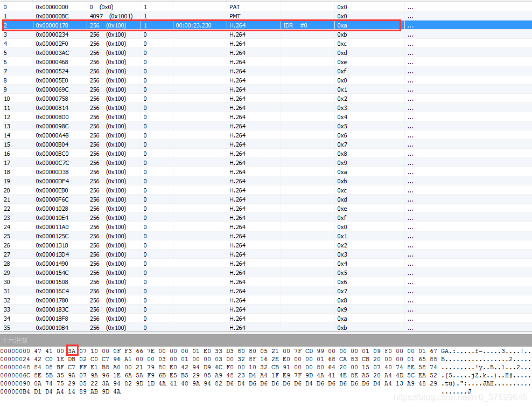Screen dimensions: 532x407
Task: Click hex line address 00000048
Action: point(15,367)
